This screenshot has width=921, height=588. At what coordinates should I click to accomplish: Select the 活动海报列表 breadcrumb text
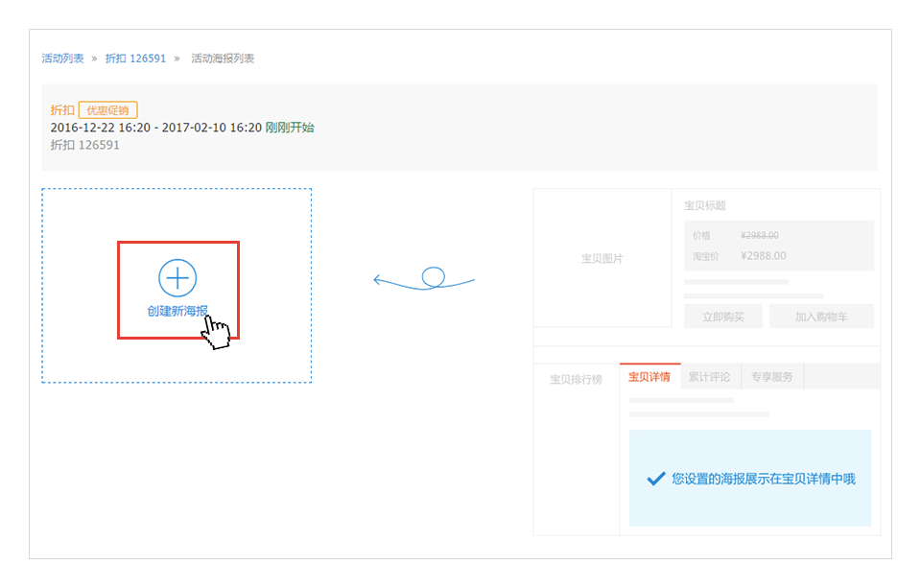(223, 59)
